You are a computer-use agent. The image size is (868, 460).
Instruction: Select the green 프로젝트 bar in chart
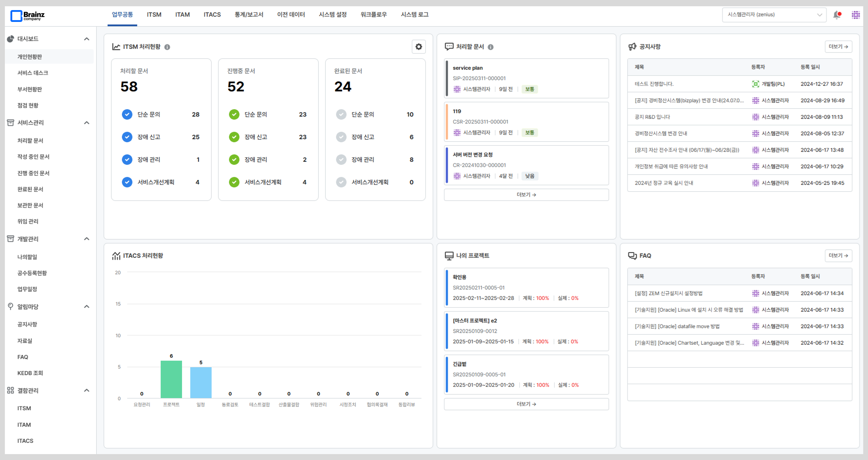171,379
